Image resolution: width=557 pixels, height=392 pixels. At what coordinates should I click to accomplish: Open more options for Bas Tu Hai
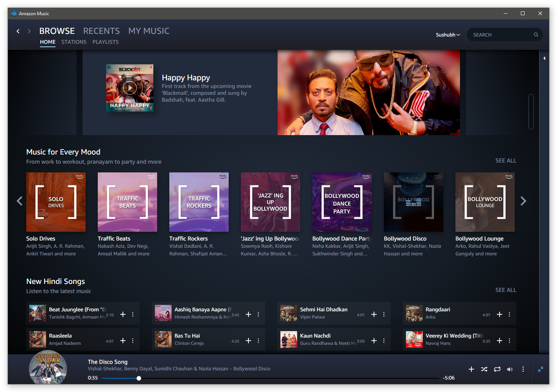[258, 341]
